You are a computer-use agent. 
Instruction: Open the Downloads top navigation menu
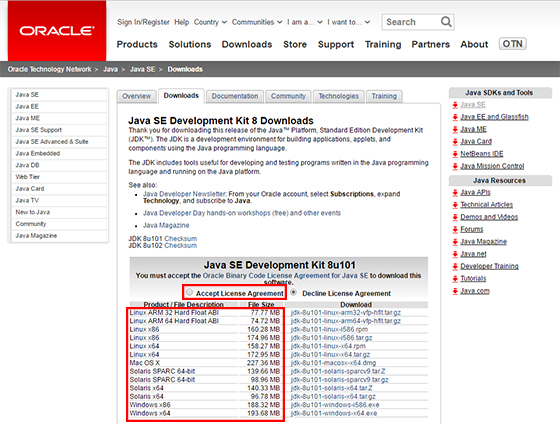point(247,44)
